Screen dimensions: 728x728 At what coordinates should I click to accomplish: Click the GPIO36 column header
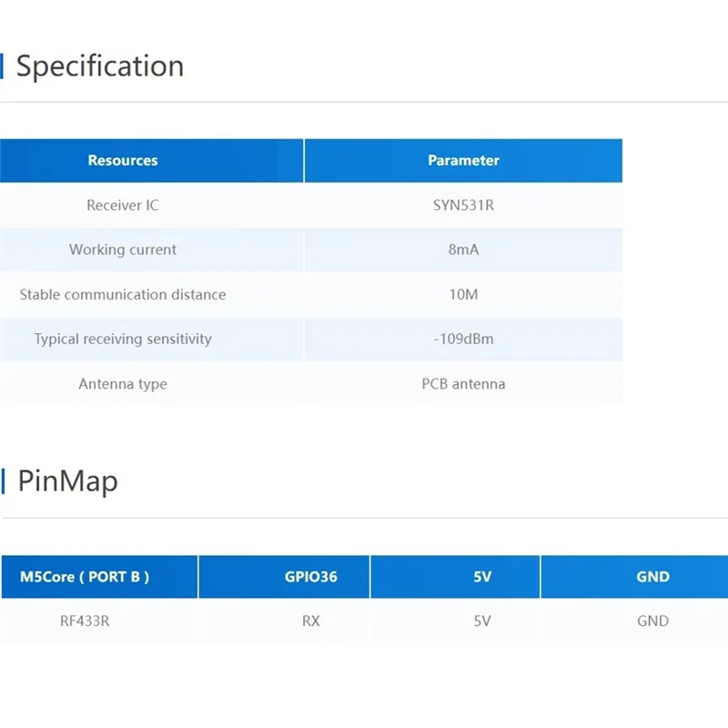click(310, 576)
